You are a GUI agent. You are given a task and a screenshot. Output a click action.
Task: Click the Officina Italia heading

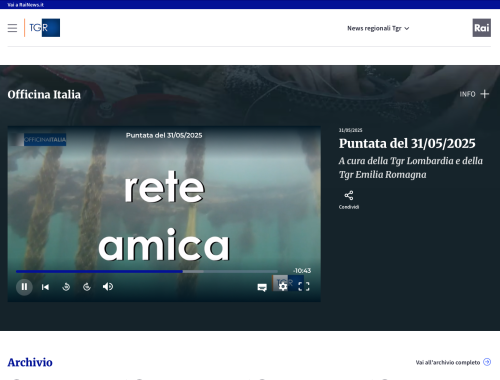[44, 95]
